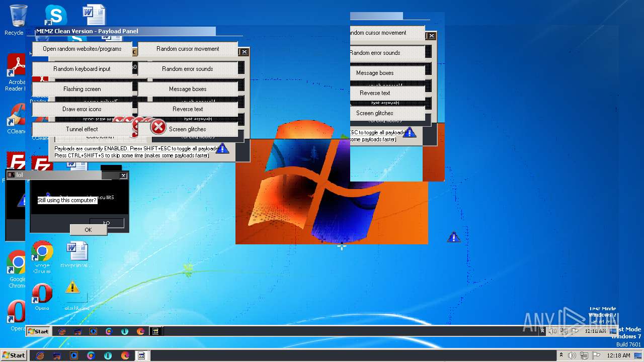Open Start menu on the outer taskbar
644x362 pixels.
(x=14, y=355)
